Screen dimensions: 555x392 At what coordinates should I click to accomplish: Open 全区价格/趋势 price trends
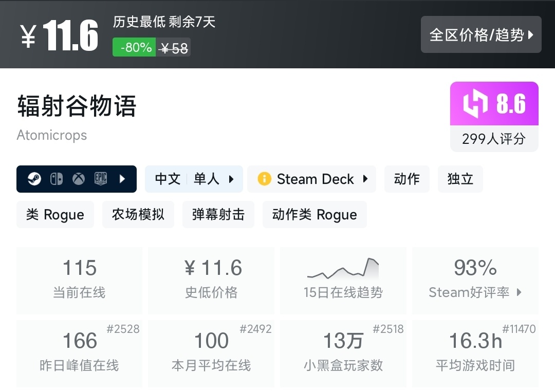click(481, 34)
